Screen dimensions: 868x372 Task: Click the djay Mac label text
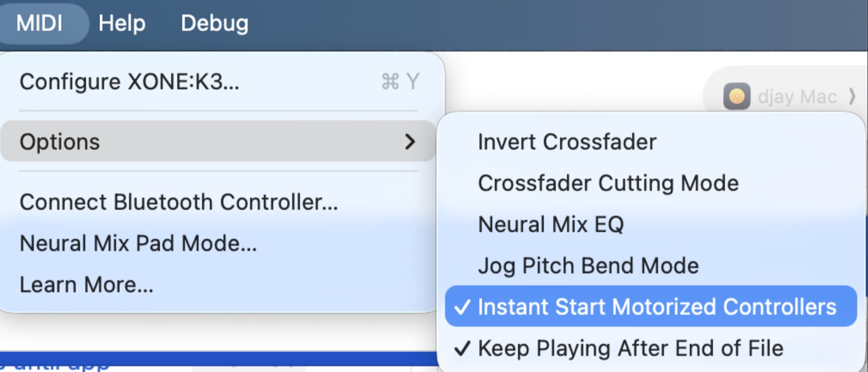[x=797, y=97]
